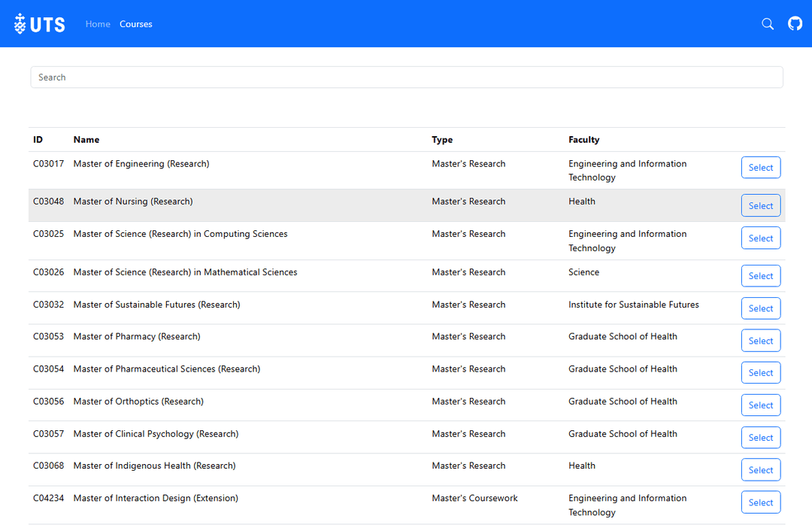Select Master of Interaction Design (Extension)
The width and height of the screenshot is (812, 525).
[760, 502]
